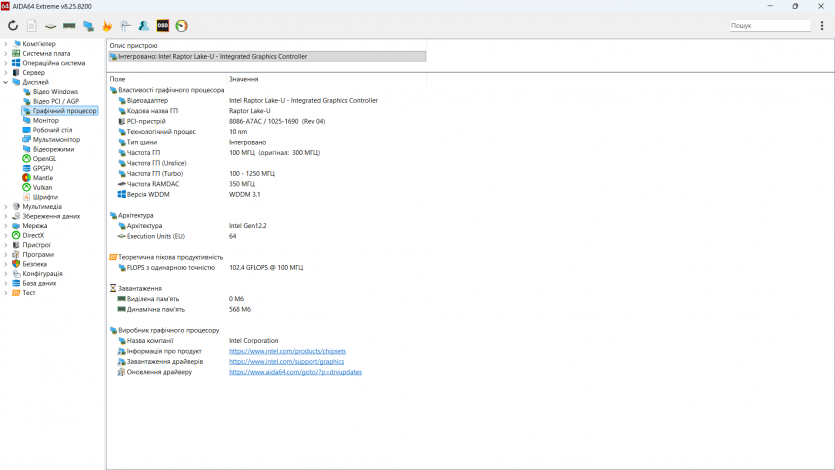
Task: Select Монітор in the sidebar tree
Action: click(45, 120)
